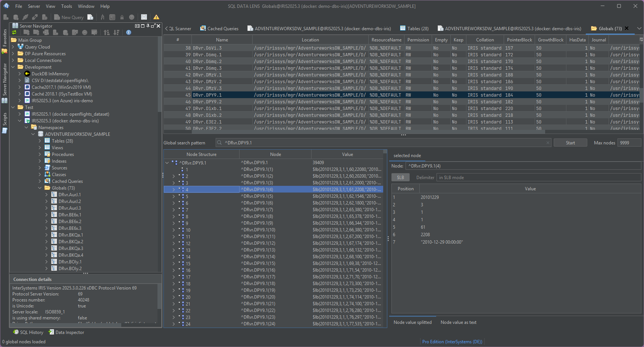Collapse the ^DRvr.DPY9.1 root node
Viewport: 644px width, 347px height.
[167, 163]
